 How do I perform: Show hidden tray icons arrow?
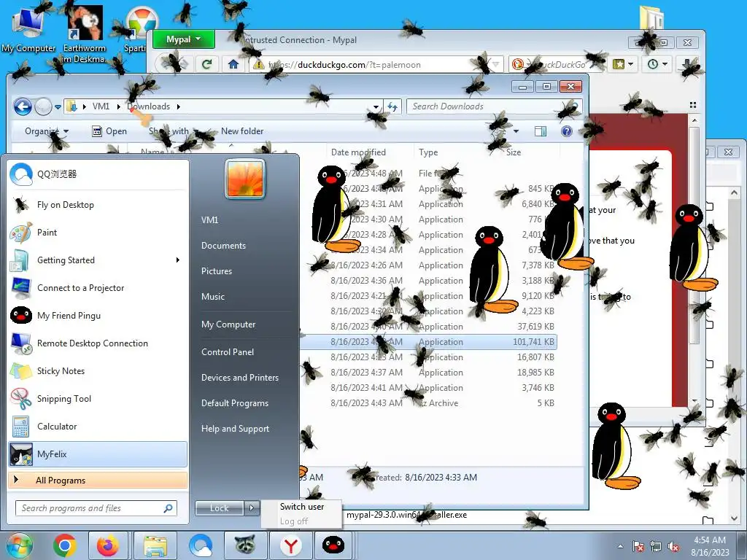[x=620, y=547]
